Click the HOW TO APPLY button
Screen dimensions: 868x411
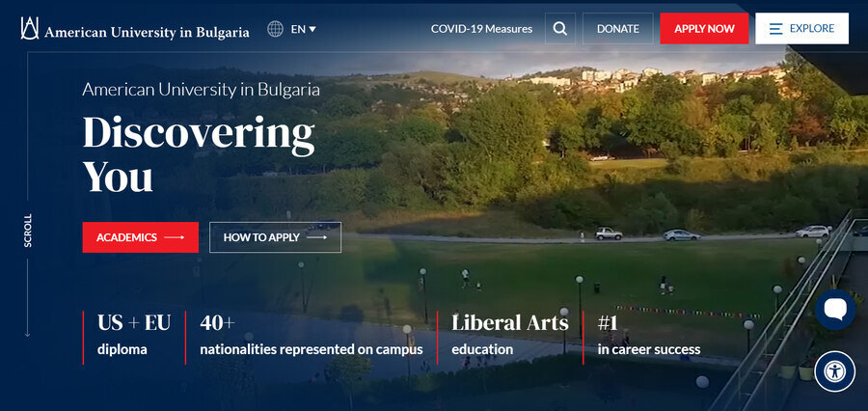pos(275,237)
